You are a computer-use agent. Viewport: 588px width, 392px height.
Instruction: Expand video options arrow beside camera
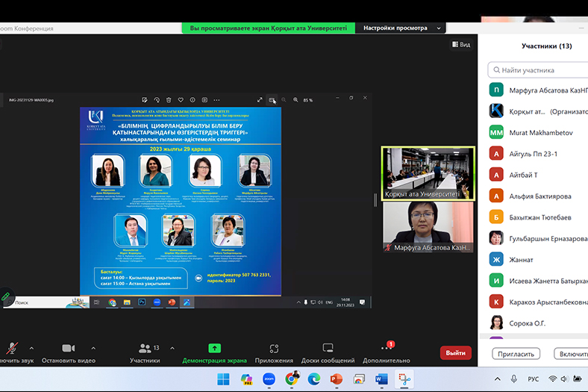tap(93, 348)
